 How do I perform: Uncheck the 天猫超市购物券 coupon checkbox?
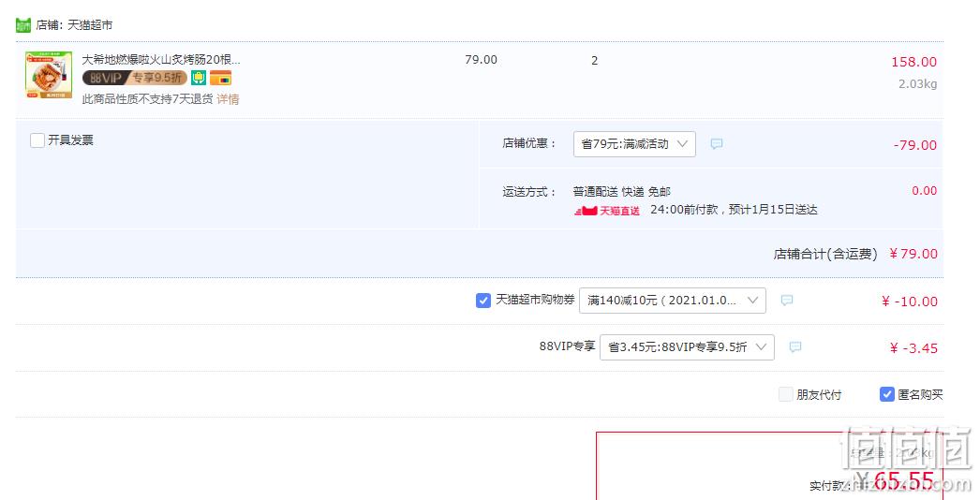[483, 301]
